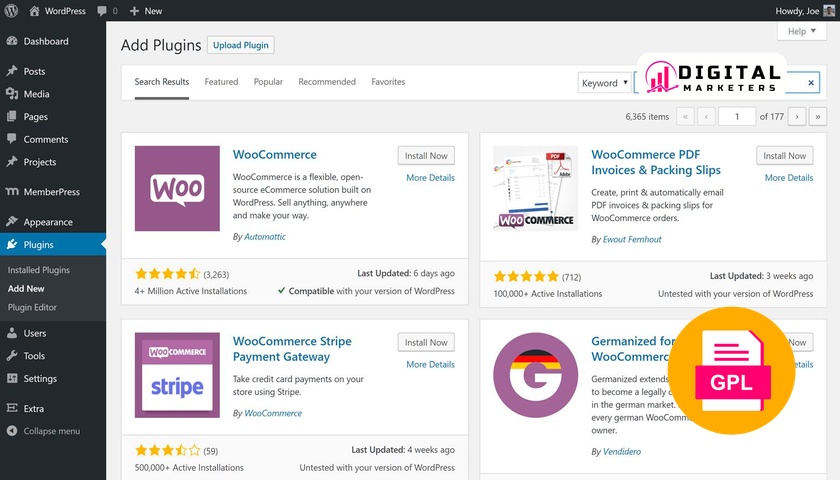Open the comments bubble in admin bar
The width and height of the screenshot is (840, 480).
[x=102, y=11]
